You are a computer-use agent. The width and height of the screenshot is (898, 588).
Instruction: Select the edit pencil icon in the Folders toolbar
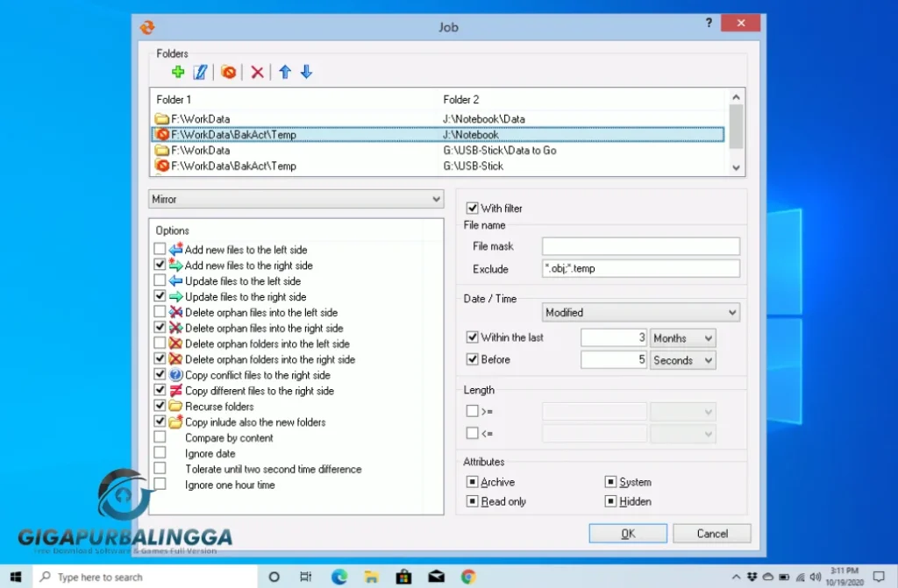click(200, 72)
